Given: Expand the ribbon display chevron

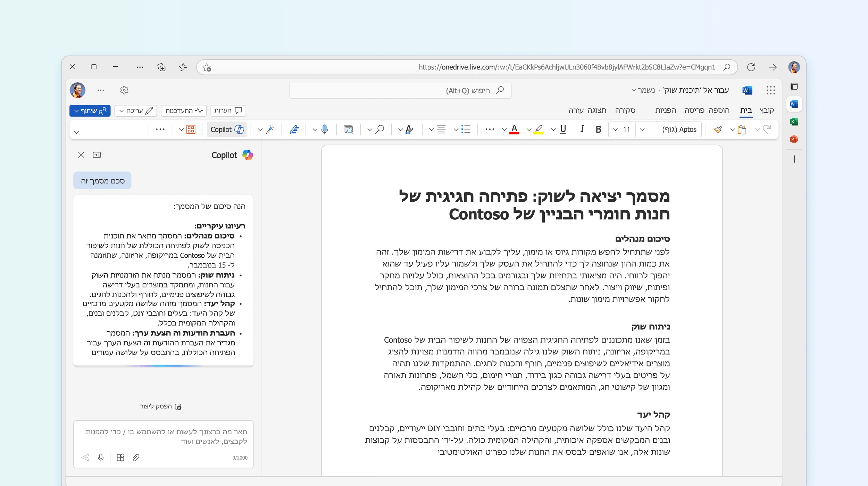Looking at the screenshot, I should [x=77, y=132].
